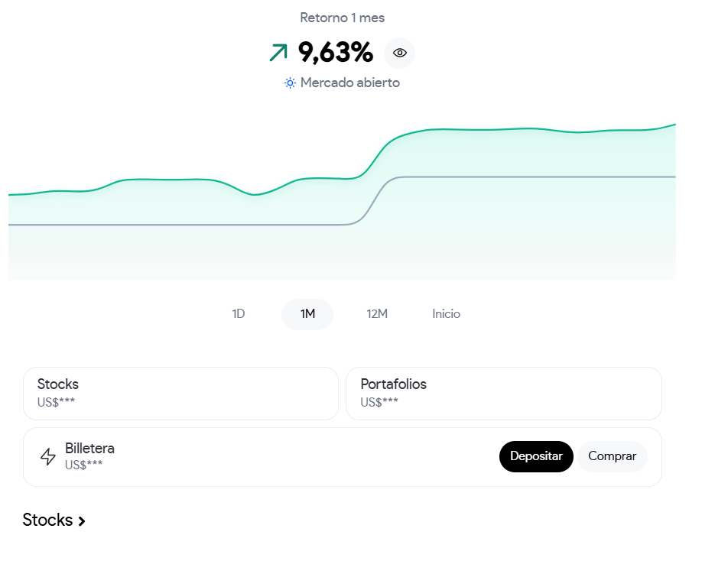Toggle the eye icon to show balances
Image resolution: width=728 pixels, height=561 pixels.
(399, 53)
